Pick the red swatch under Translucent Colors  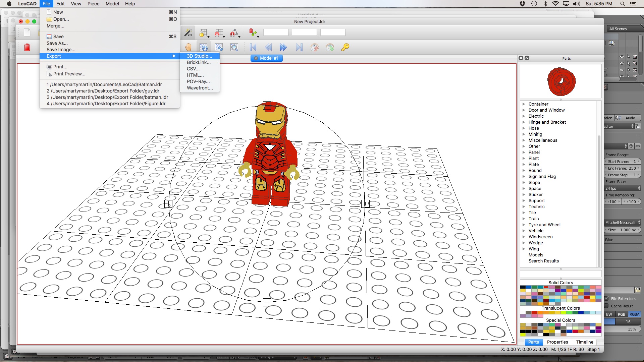pos(534,313)
